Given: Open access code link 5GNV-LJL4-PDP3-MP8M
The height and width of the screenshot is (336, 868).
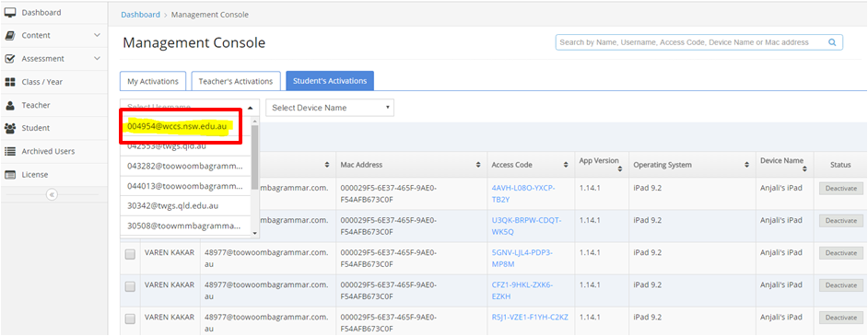Looking at the screenshot, I should tap(522, 258).
